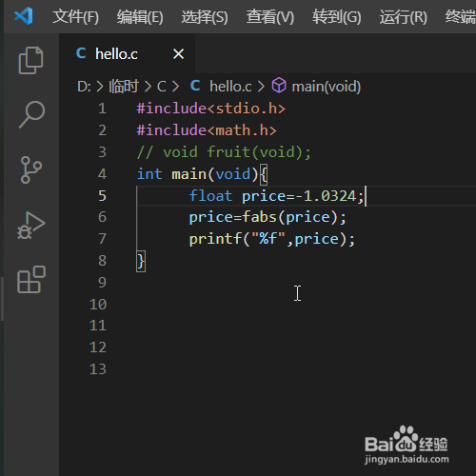The width and height of the screenshot is (476, 476).
Task: Close the hello.c editor tab
Action: (x=178, y=54)
